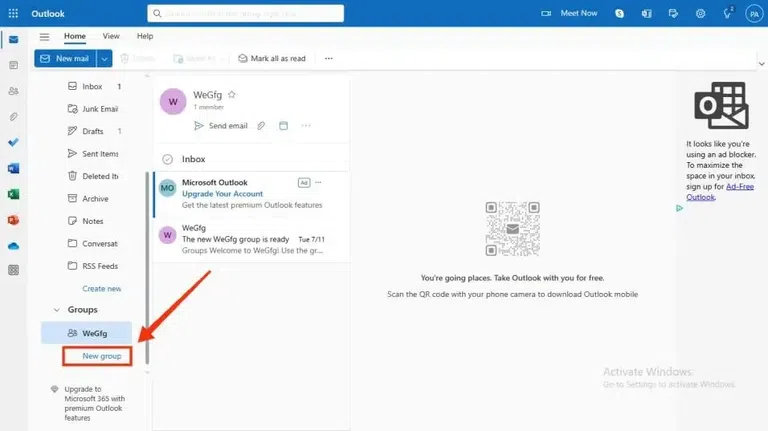This screenshot has width=768, height=431.
Task: Toggle the select-all circle beside Inbox header
Action: (x=168, y=159)
